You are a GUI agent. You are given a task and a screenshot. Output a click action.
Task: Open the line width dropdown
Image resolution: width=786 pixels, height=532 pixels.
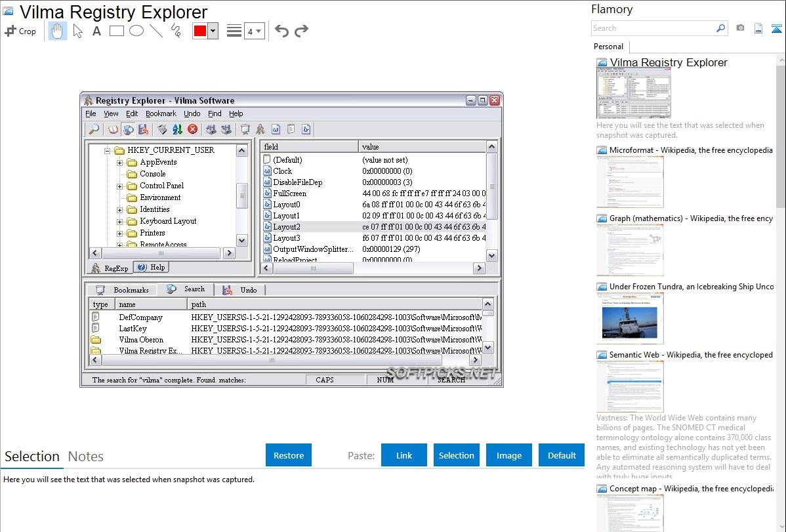(x=254, y=31)
